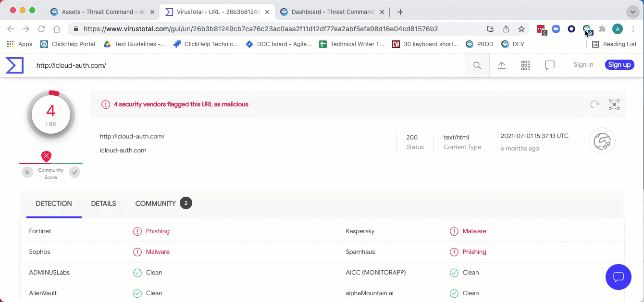This screenshot has width=644, height=302.
Task: Open the Apps bookmark shortcut
Action: (20, 44)
